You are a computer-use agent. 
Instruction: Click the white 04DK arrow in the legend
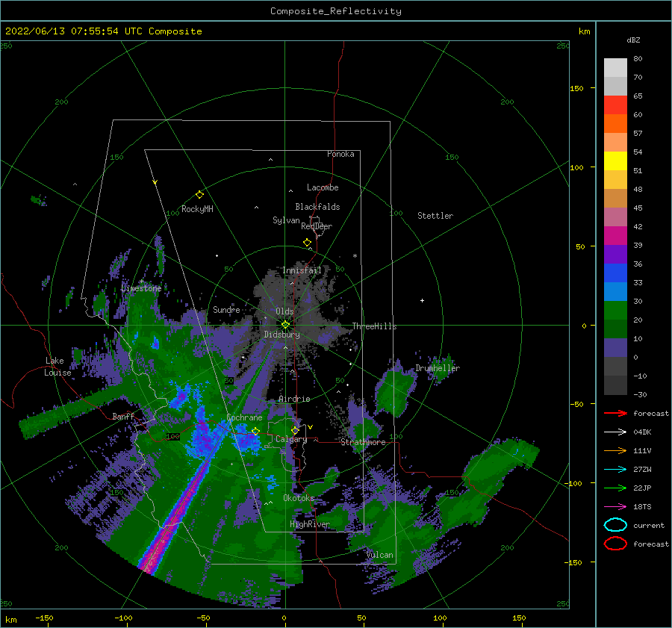(615, 432)
